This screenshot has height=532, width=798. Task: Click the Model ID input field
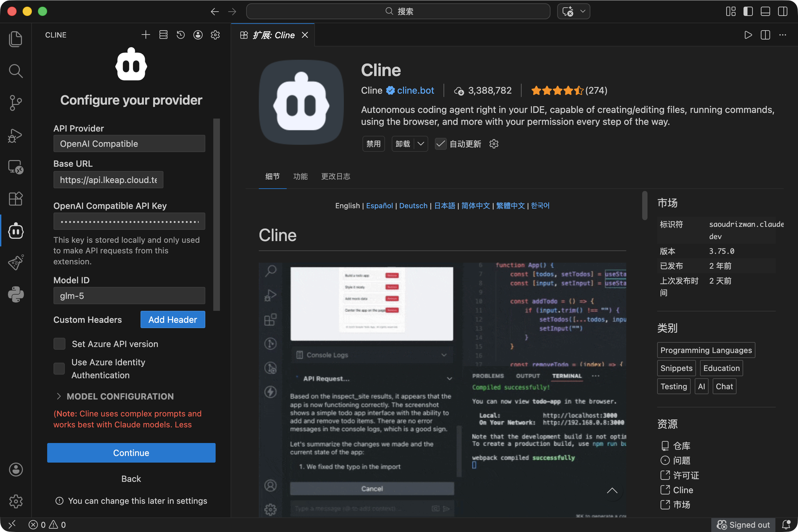tap(129, 296)
